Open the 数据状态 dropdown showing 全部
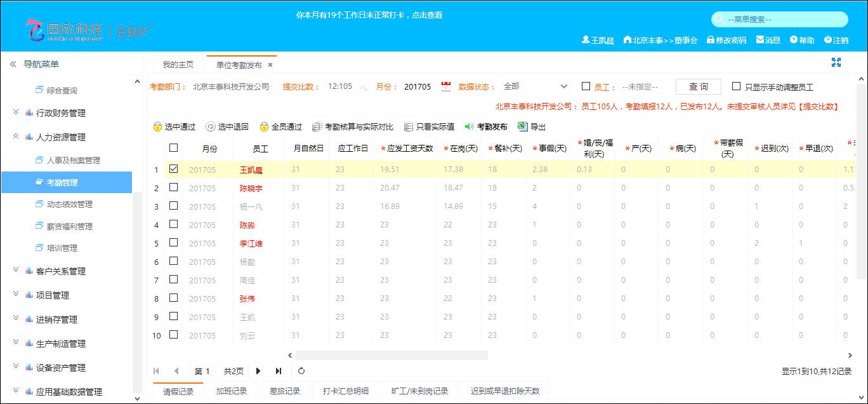This screenshot has width=868, height=404. click(x=535, y=86)
